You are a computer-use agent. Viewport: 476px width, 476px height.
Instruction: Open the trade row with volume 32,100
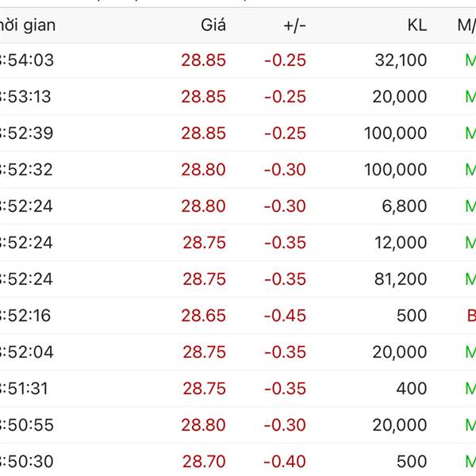[x=238, y=60]
